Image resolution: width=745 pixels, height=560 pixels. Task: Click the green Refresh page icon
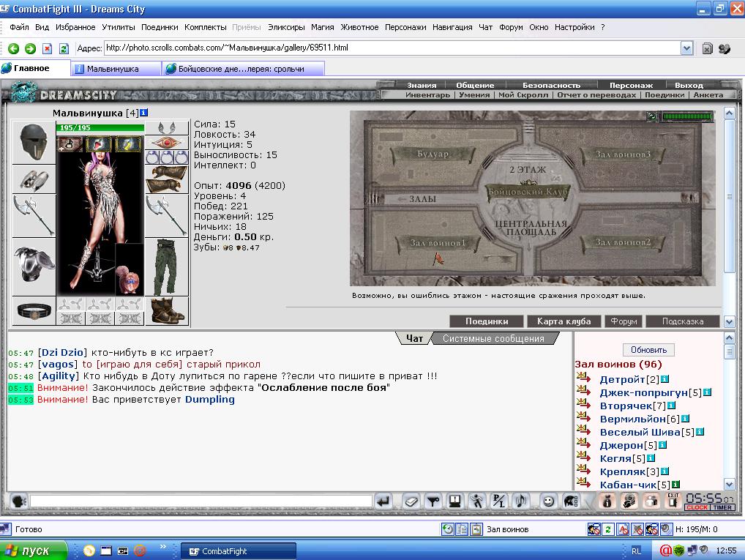click(x=63, y=48)
